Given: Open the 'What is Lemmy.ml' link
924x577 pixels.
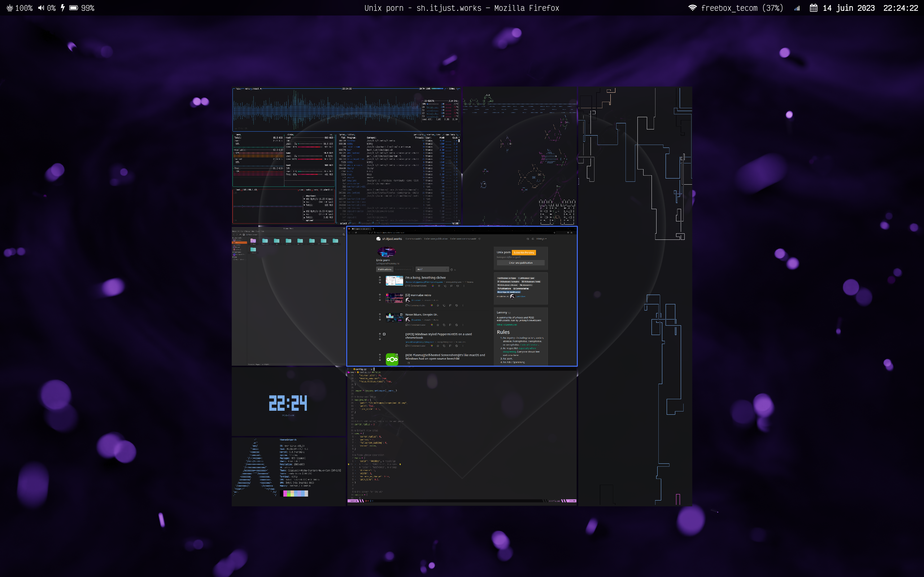Looking at the screenshot, I should coord(507,325).
